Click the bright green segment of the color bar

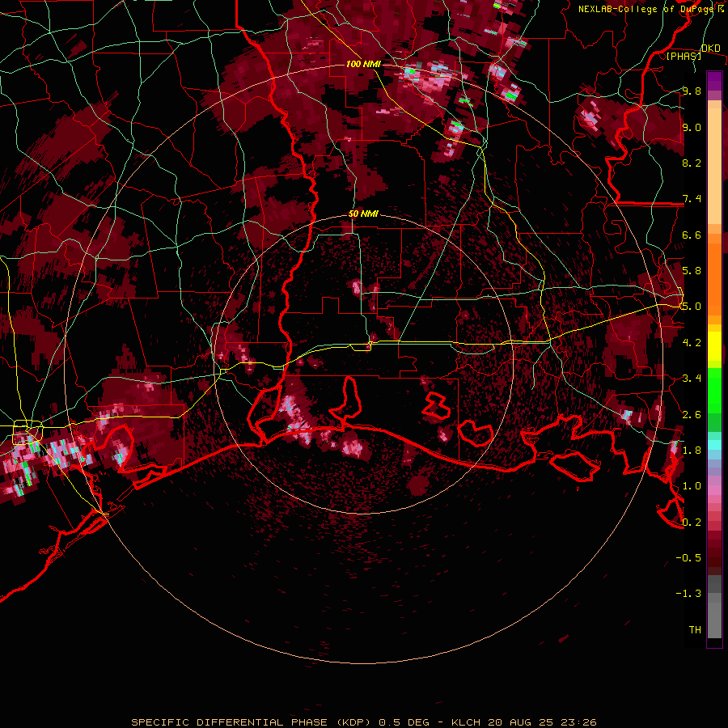[x=714, y=392]
